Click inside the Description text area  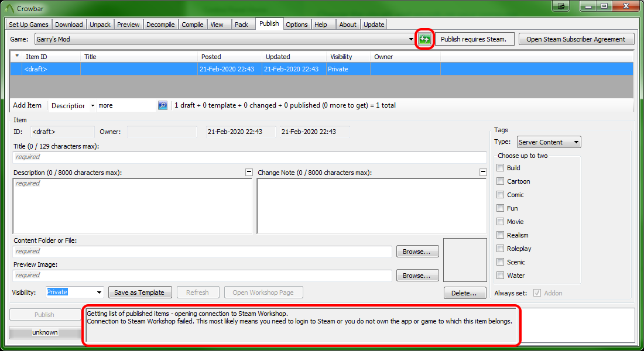pyautogui.click(x=132, y=206)
